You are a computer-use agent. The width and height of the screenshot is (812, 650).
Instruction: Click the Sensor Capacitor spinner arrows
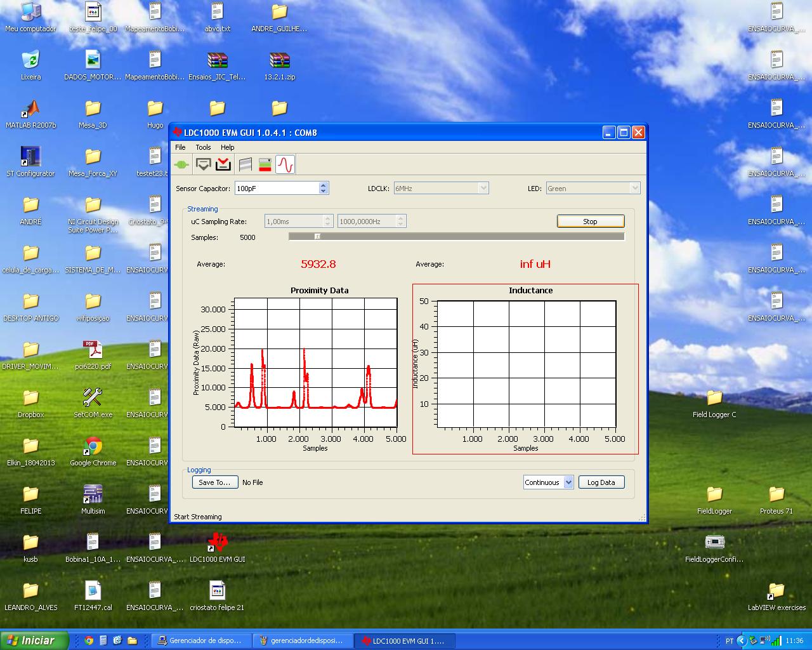tap(324, 188)
